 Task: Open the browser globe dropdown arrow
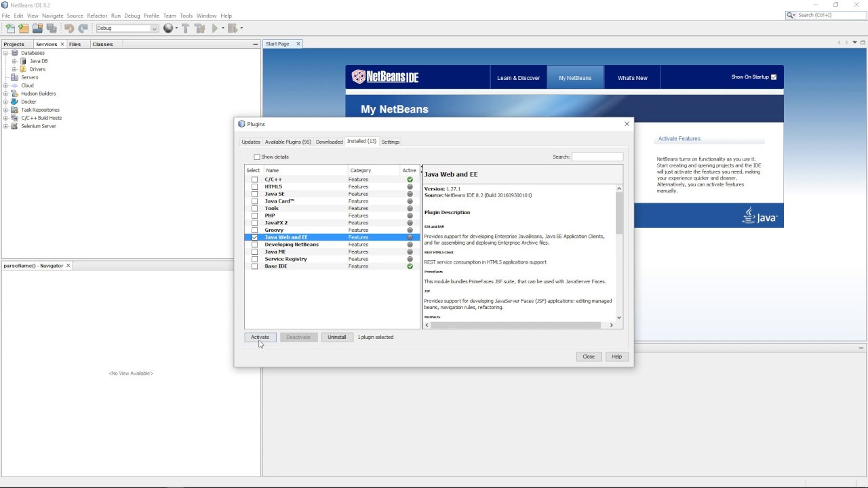coord(176,28)
